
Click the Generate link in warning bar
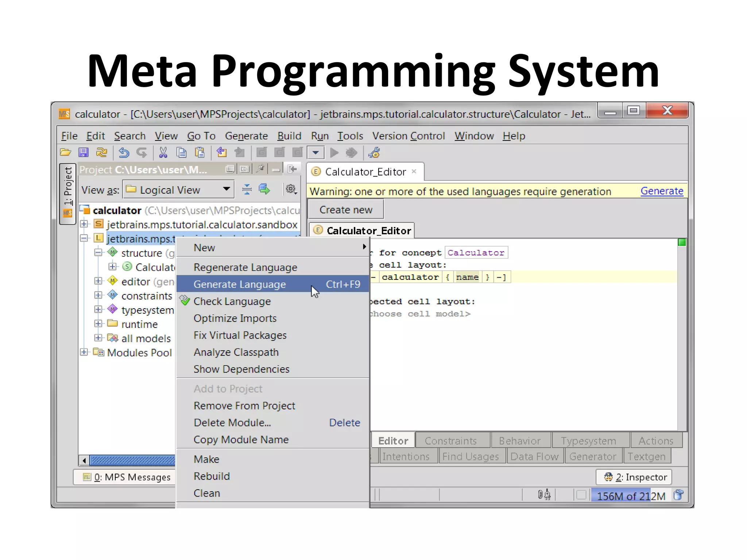click(662, 191)
